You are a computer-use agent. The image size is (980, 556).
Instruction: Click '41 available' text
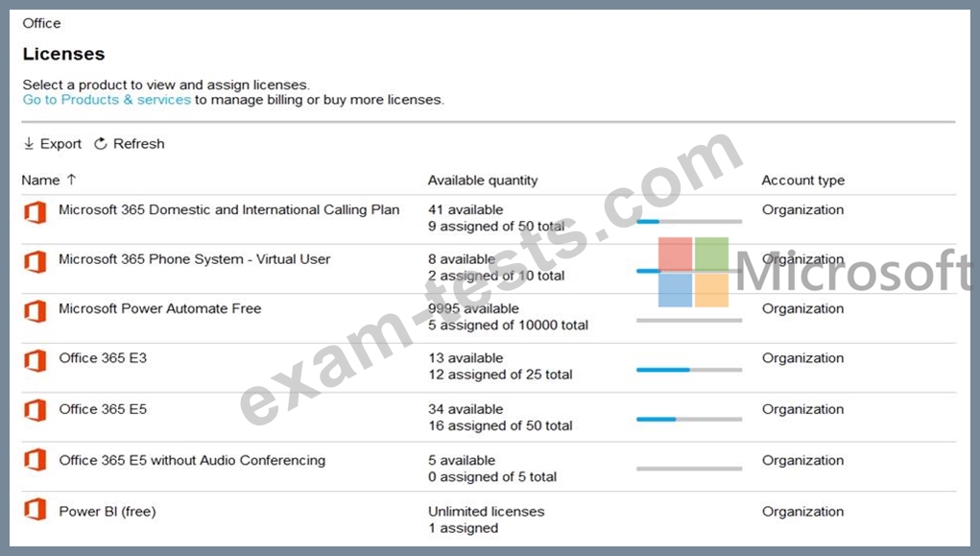466,209
